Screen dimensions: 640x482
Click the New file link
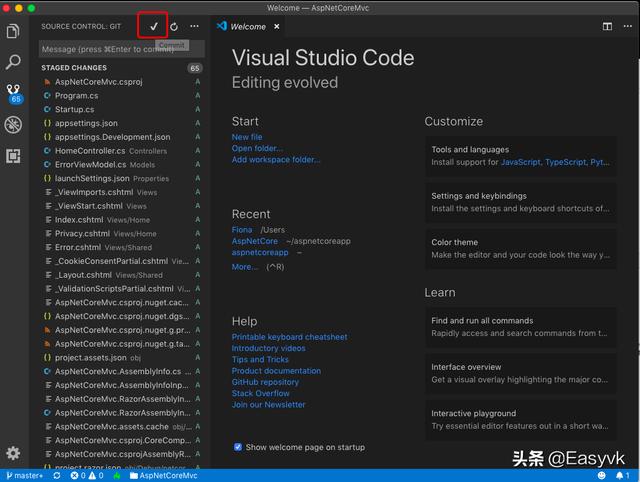pos(247,137)
